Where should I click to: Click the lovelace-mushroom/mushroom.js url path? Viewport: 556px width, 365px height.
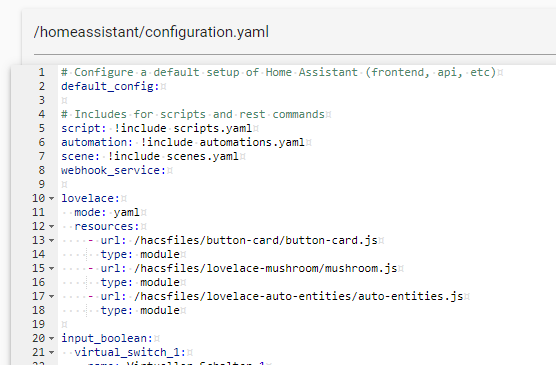pos(266,268)
